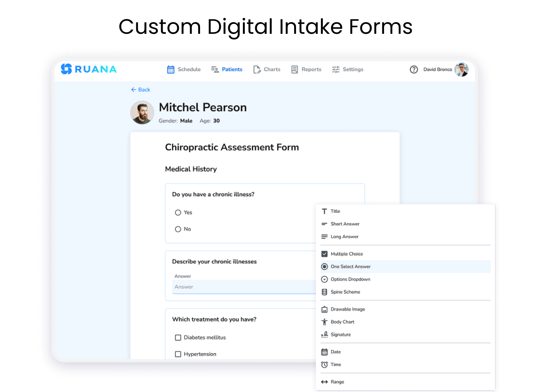
Task: Click the David Bronco user name
Action: click(x=437, y=69)
